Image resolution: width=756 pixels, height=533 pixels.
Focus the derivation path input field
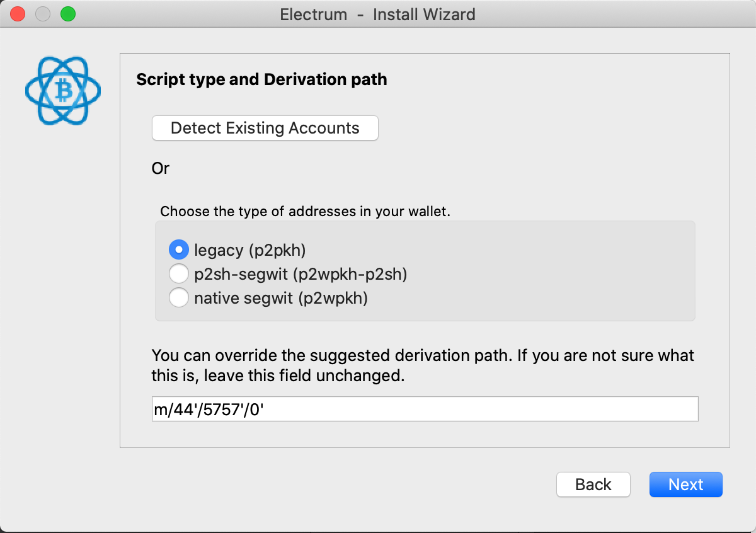click(x=425, y=409)
